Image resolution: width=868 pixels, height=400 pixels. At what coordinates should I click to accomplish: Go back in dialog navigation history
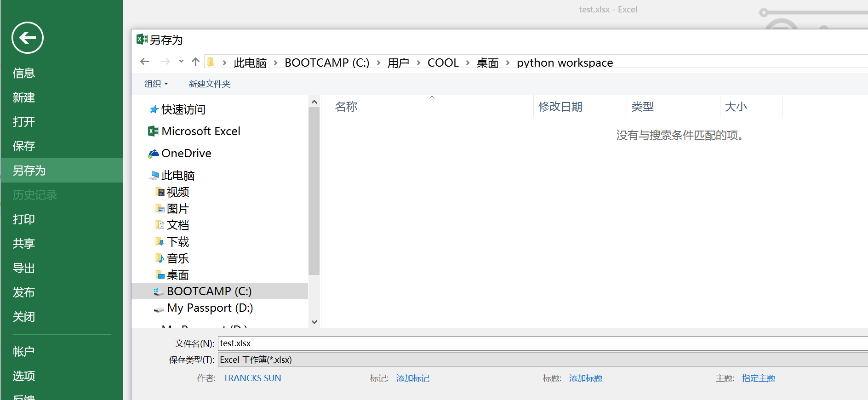145,62
